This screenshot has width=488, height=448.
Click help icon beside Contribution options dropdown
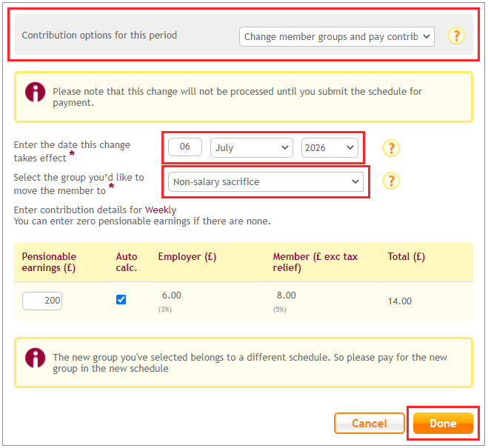[457, 36]
